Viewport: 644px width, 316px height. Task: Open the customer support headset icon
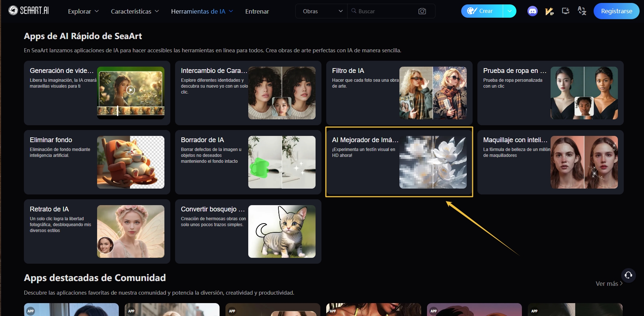[x=628, y=275]
